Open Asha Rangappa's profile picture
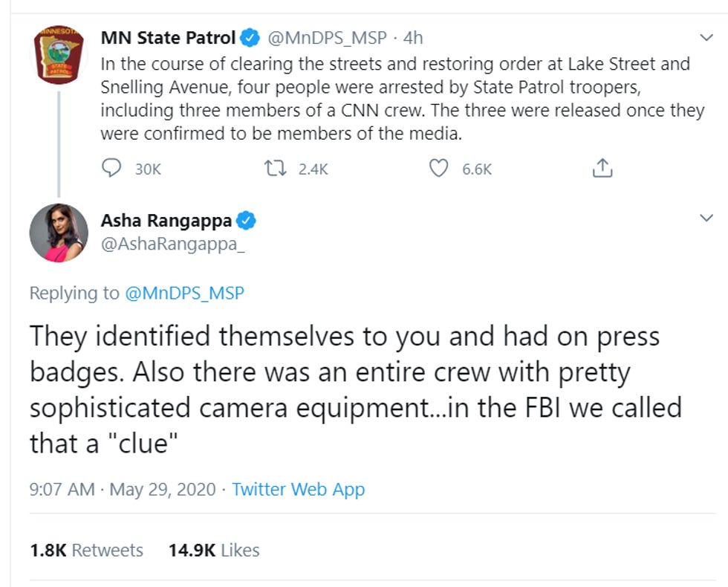This screenshot has width=728, height=587. (59, 233)
